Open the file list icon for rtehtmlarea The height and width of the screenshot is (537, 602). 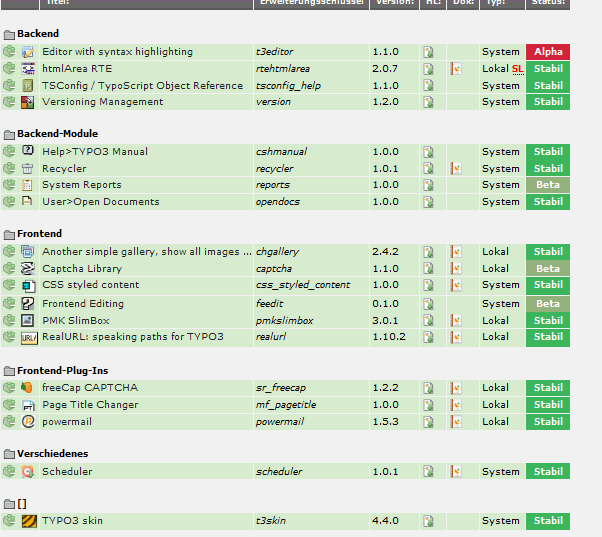coord(428,69)
